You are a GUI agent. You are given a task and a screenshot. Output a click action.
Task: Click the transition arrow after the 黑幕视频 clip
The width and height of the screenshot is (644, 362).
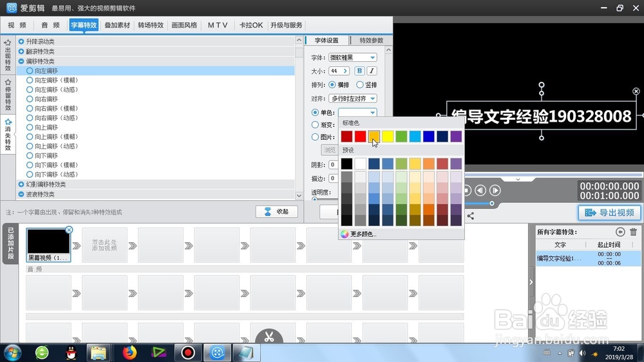[77, 245]
